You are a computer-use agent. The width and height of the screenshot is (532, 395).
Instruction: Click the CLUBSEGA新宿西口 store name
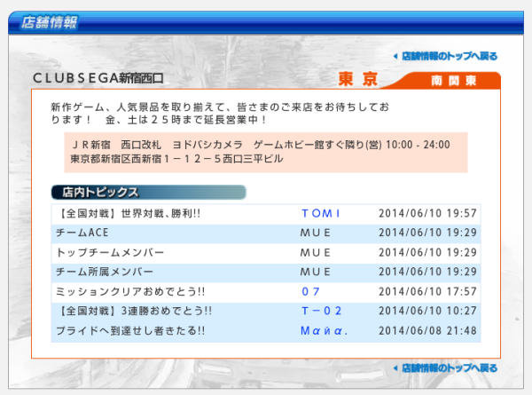coord(98,78)
